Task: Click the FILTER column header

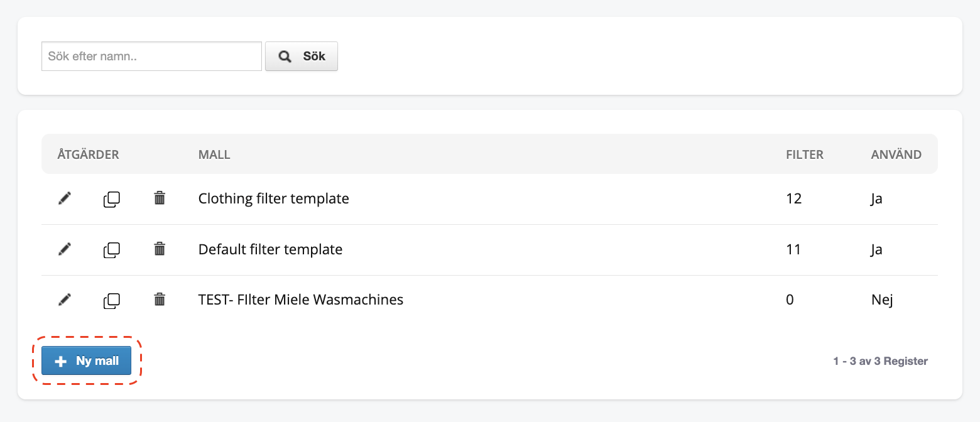Action: 805,154
